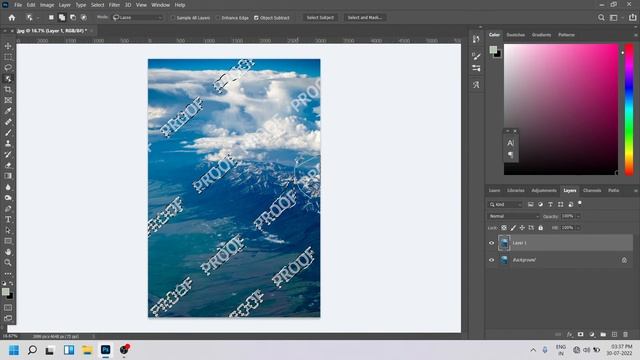The height and width of the screenshot is (360, 640).
Task: Hide Background layer visibility eye
Action: [491, 260]
